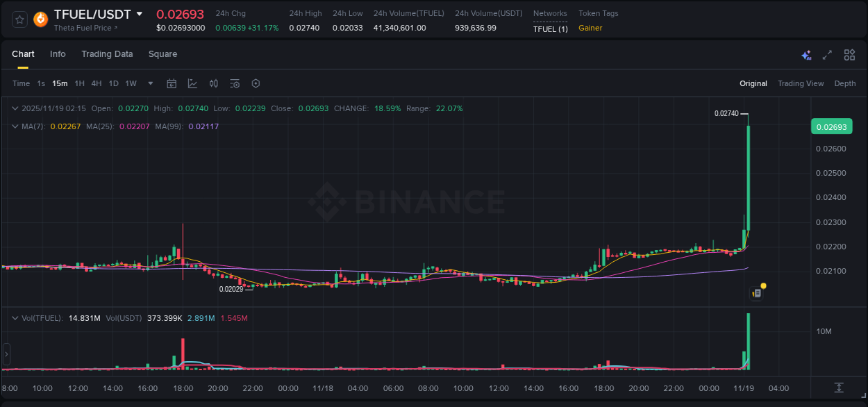Open the technical indicators icon
Image resolution: width=868 pixels, height=407 pixels.
pyautogui.click(x=213, y=83)
